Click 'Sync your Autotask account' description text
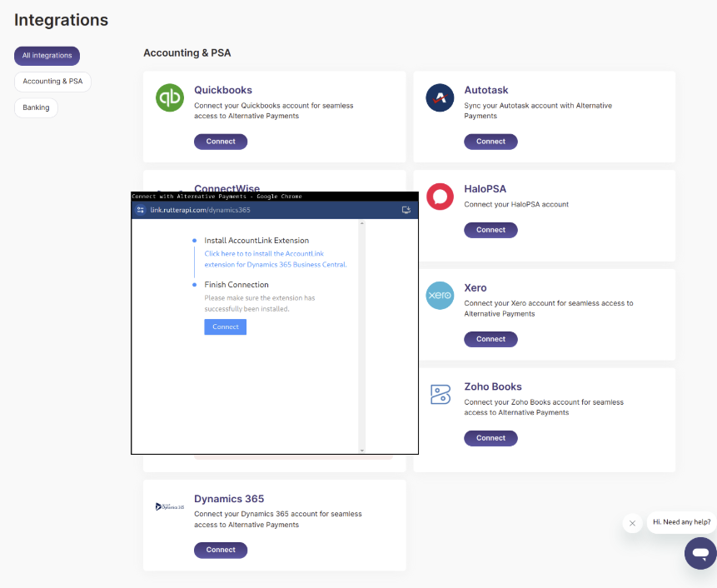The height and width of the screenshot is (588, 717). (x=538, y=111)
